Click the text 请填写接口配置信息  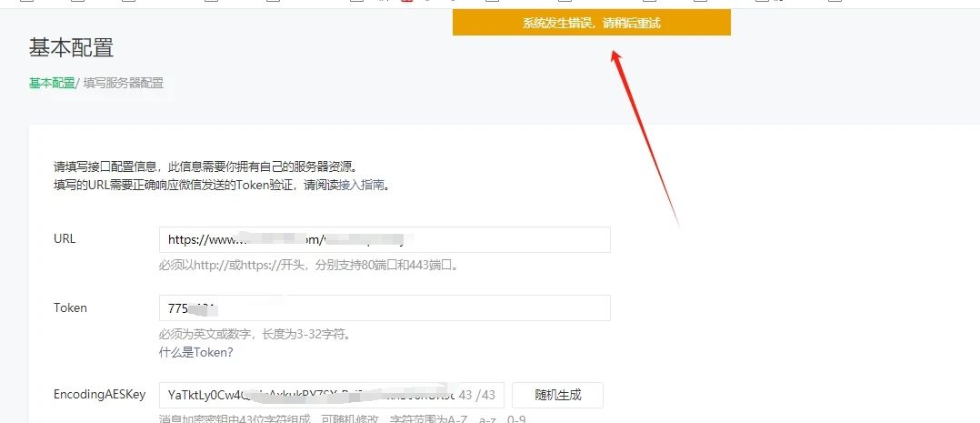pos(105,167)
